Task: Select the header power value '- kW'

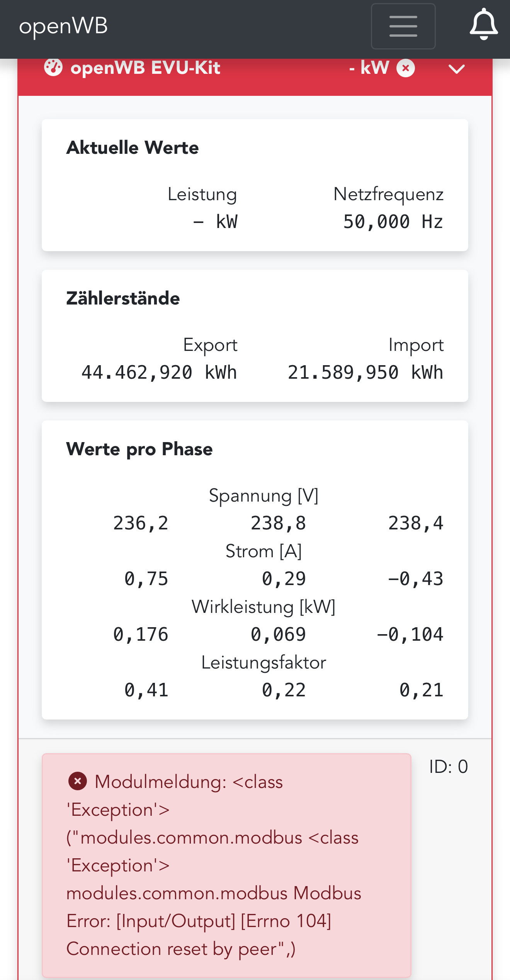Action: tap(369, 68)
